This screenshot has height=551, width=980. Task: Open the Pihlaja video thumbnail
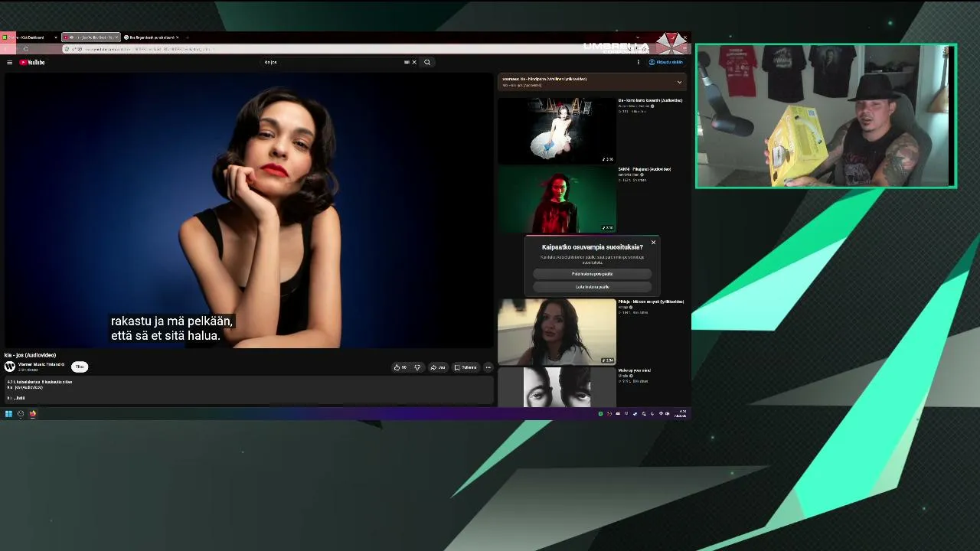(557, 331)
